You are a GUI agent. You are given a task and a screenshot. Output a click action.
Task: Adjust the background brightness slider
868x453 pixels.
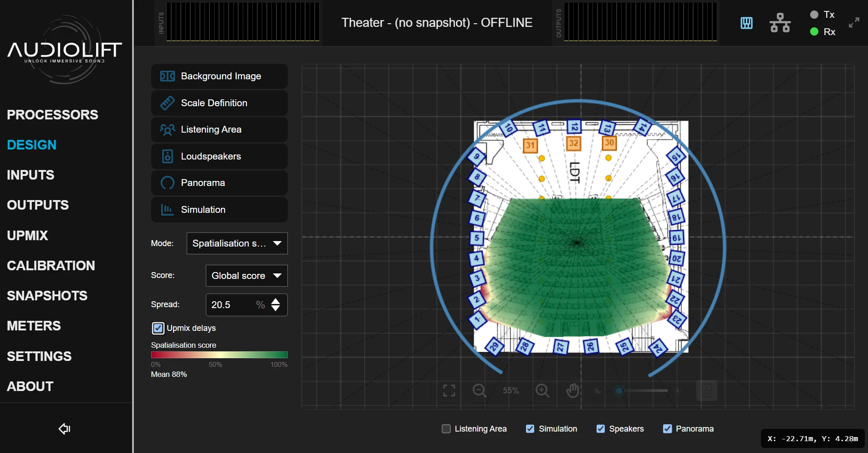(x=640, y=391)
